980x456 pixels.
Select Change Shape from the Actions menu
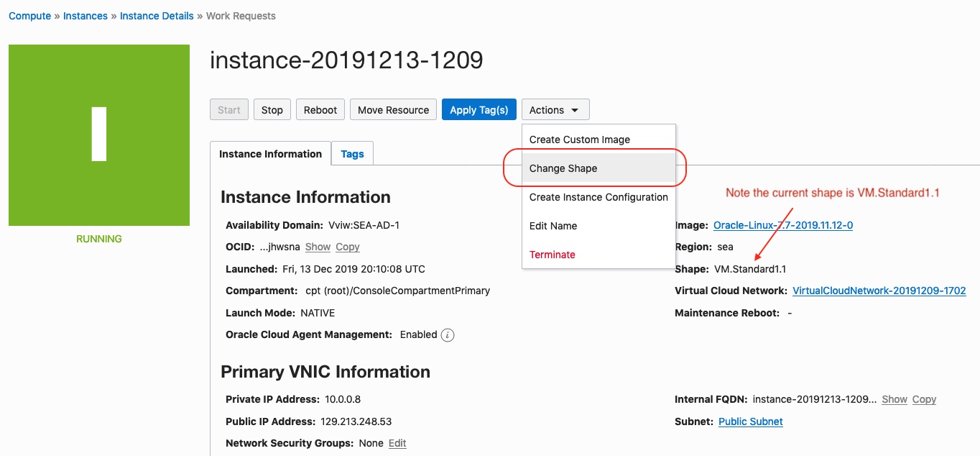tap(565, 168)
